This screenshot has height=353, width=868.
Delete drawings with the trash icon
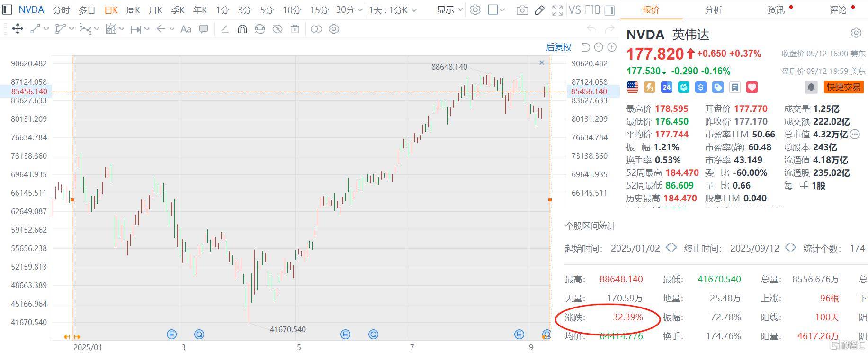pyautogui.click(x=295, y=29)
